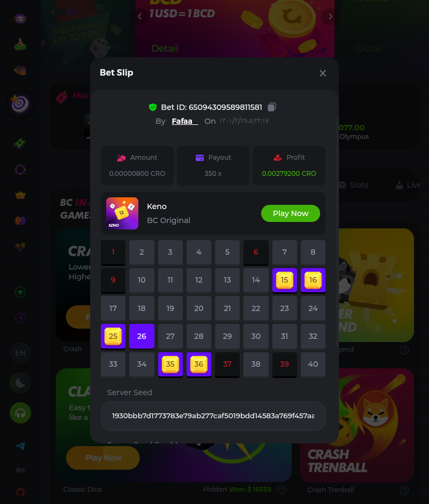Open the EN language selector
Screen dimensions: 429x504
click(x=20, y=353)
